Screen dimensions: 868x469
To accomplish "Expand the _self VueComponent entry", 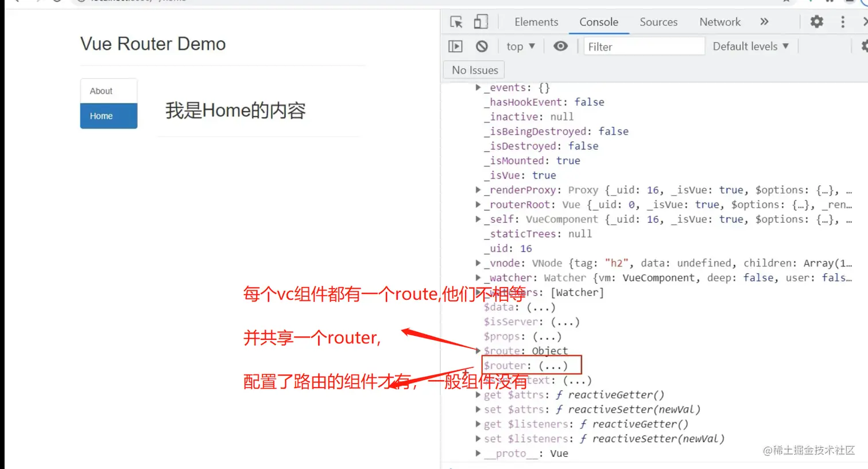I will [478, 219].
